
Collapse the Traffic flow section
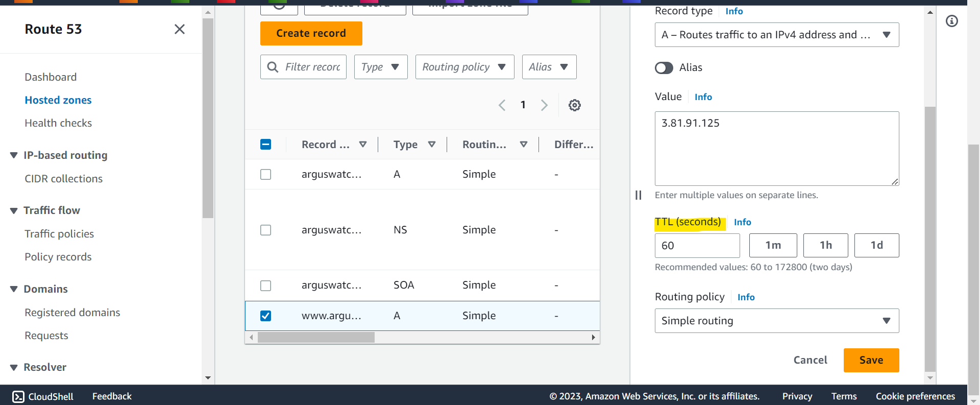[14, 210]
